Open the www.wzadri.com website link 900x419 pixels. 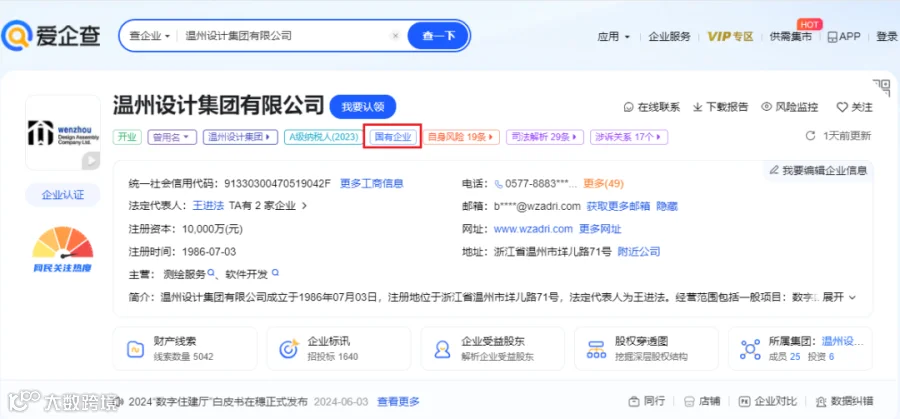tap(533, 229)
